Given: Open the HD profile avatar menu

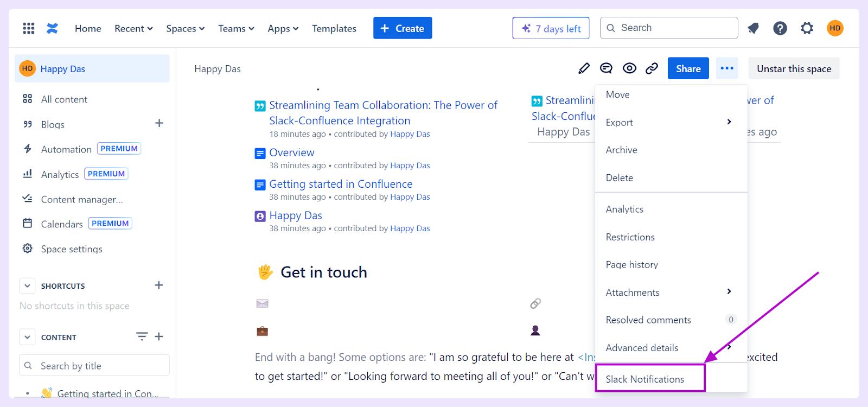Looking at the screenshot, I should click(835, 28).
